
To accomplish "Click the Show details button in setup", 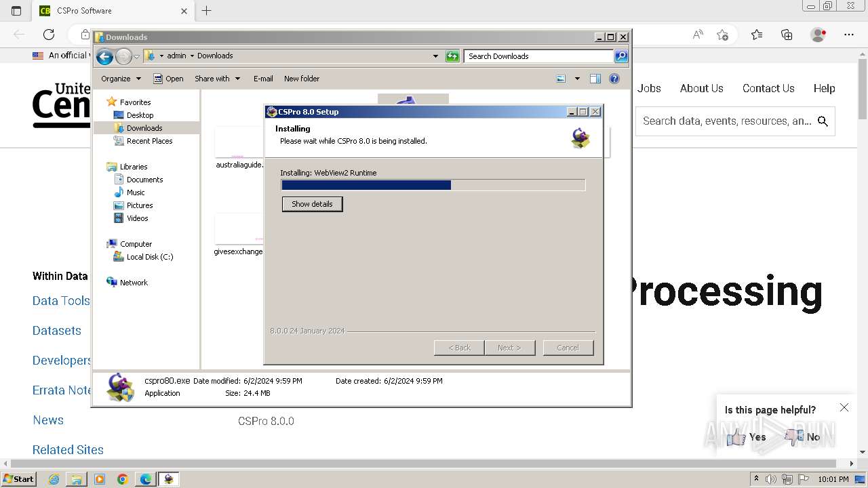I will (312, 204).
